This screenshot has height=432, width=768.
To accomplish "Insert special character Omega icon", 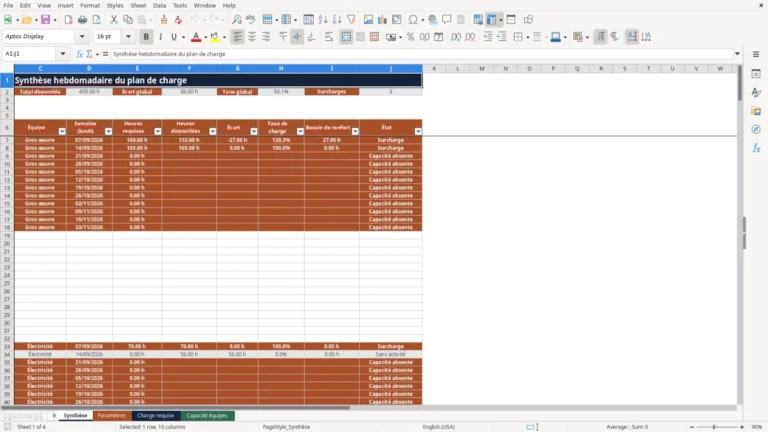I will pos(413,20).
